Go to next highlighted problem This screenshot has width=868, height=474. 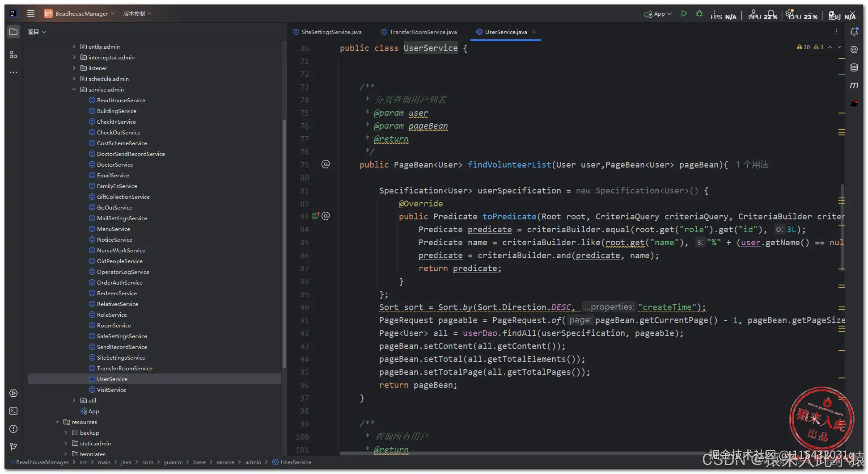click(x=839, y=47)
